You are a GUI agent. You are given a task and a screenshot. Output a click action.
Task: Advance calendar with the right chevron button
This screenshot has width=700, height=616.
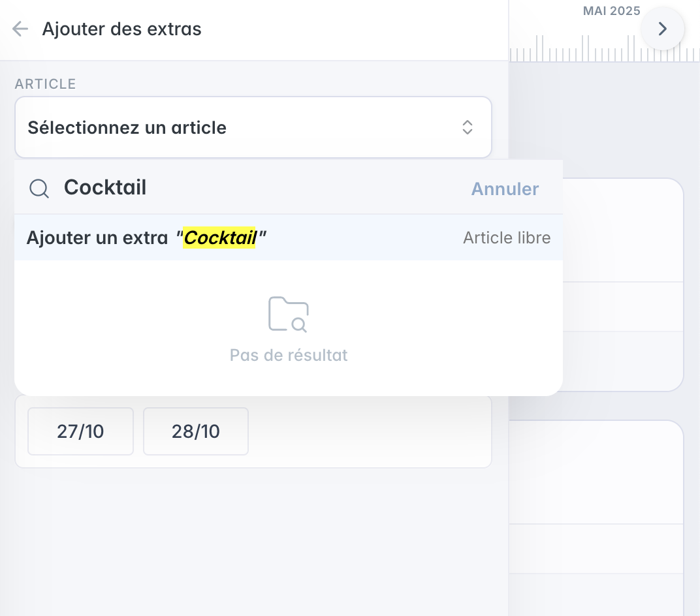point(663,29)
